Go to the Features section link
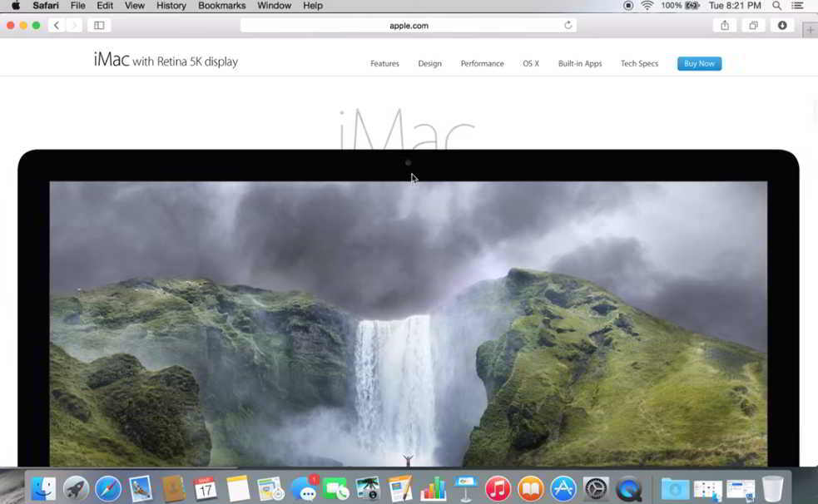 (384, 63)
